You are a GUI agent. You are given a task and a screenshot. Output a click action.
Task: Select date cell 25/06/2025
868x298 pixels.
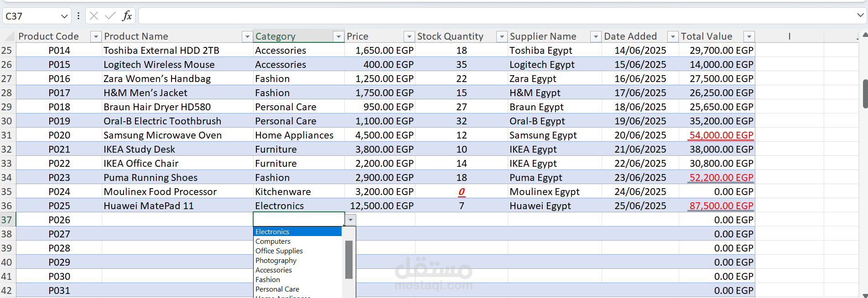[640, 206]
